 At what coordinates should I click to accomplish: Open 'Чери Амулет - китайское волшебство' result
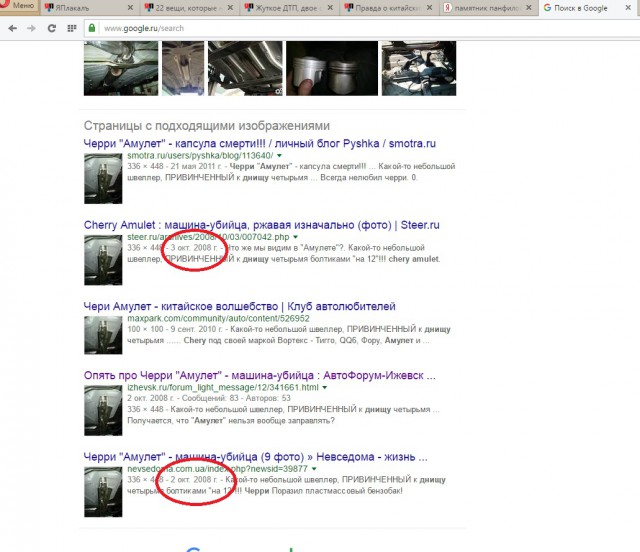click(x=240, y=307)
